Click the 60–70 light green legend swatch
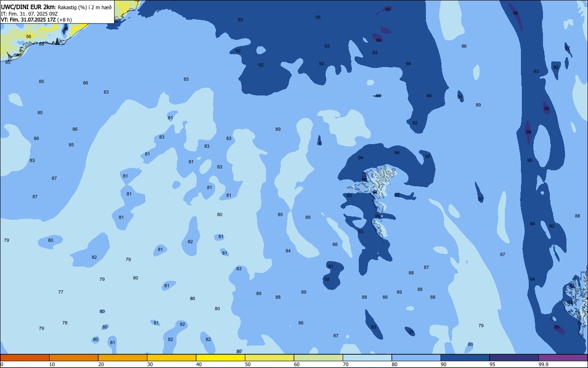Image resolution: width=588 pixels, height=368 pixels. tap(318, 357)
